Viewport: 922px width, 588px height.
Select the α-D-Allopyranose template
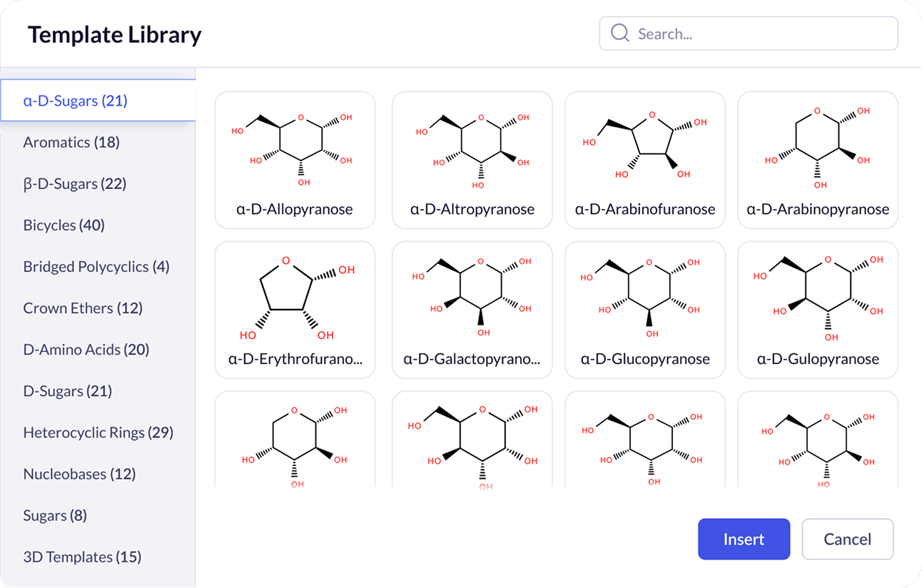point(295,159)
